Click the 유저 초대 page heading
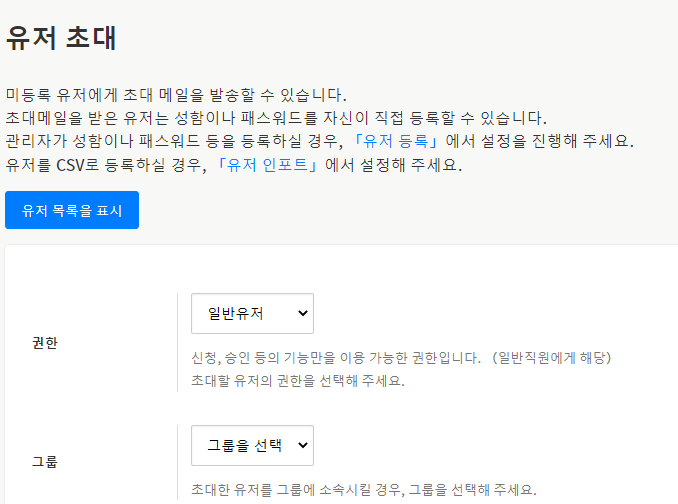This screenshot has width=678, height=504. click(x=62, y=38)
